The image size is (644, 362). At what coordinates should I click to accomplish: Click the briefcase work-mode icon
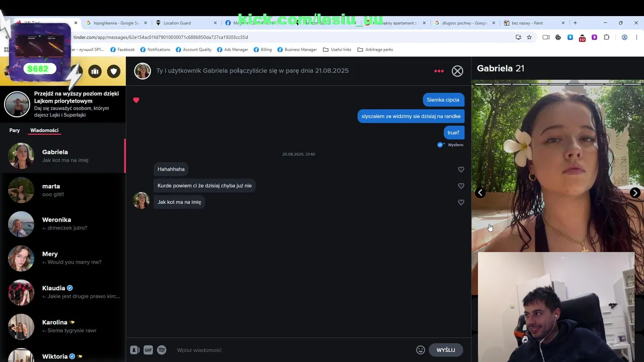(x=95, y=71)
